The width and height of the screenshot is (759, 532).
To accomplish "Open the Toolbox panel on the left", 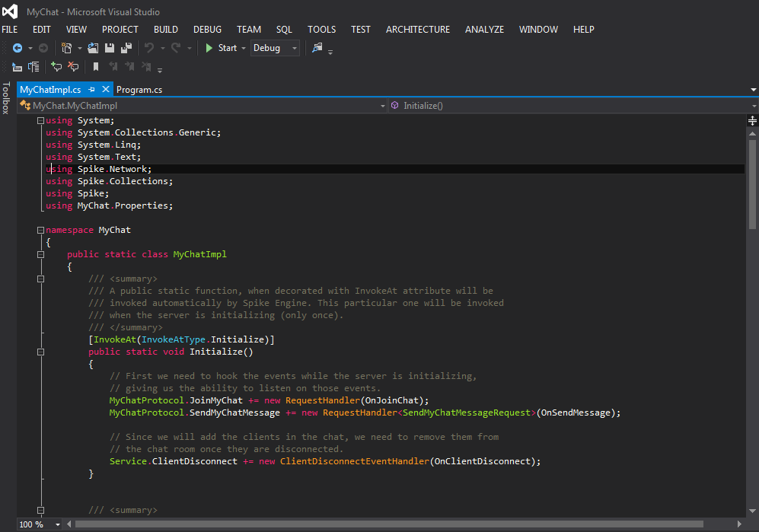I will 6,99.
